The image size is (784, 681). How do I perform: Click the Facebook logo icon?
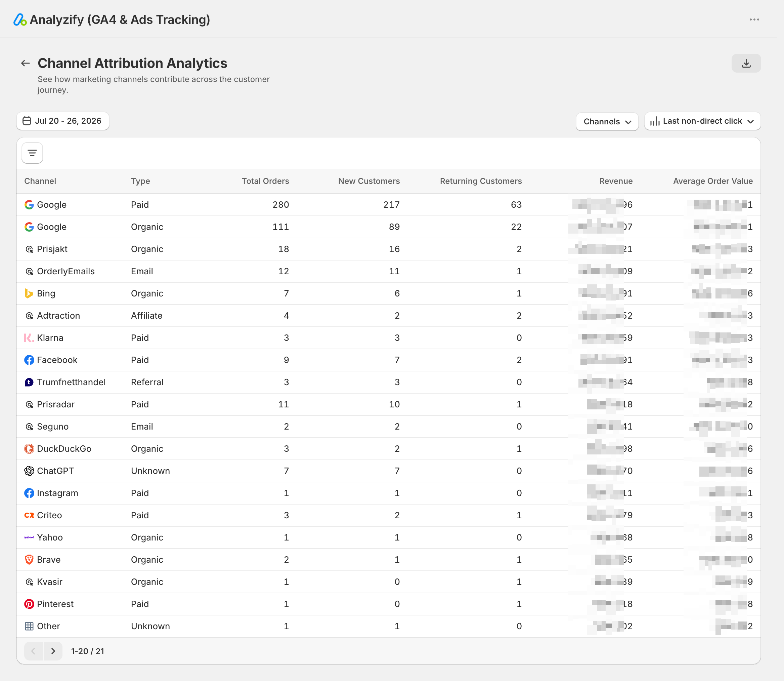pyautogui.click(x=29, y=360)
